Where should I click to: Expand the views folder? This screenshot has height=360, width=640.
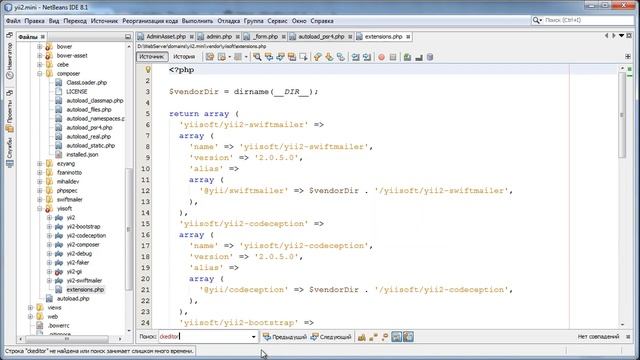pos(31,308)
